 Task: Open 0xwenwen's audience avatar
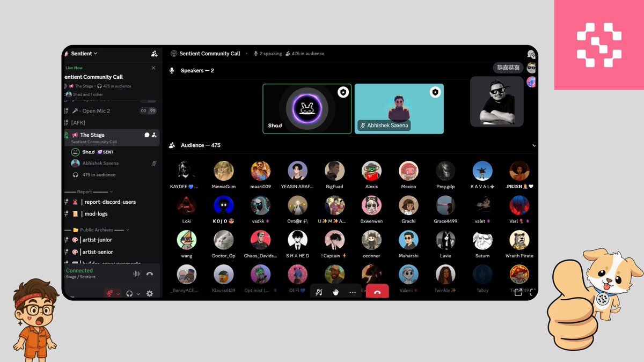tap(371, 205)
